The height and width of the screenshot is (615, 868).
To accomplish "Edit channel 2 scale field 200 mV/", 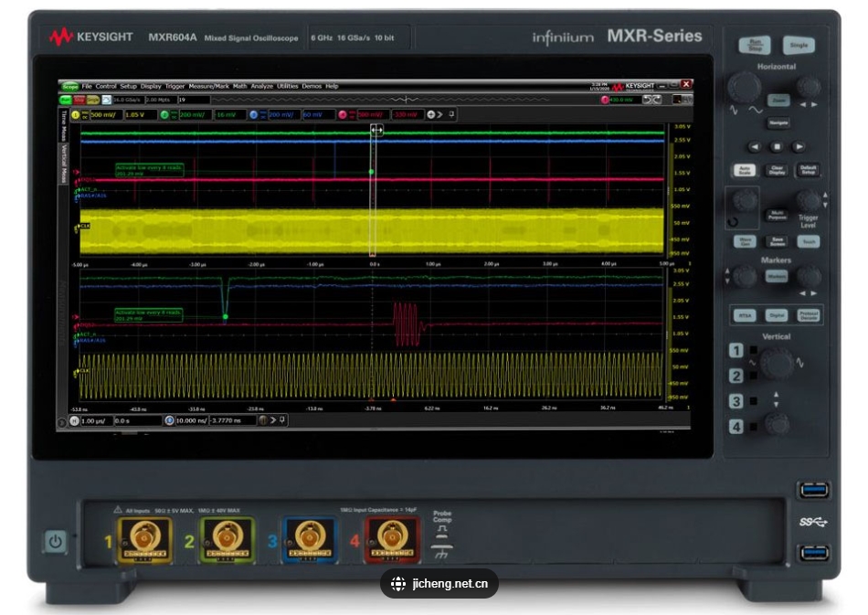I will (195, 114).
